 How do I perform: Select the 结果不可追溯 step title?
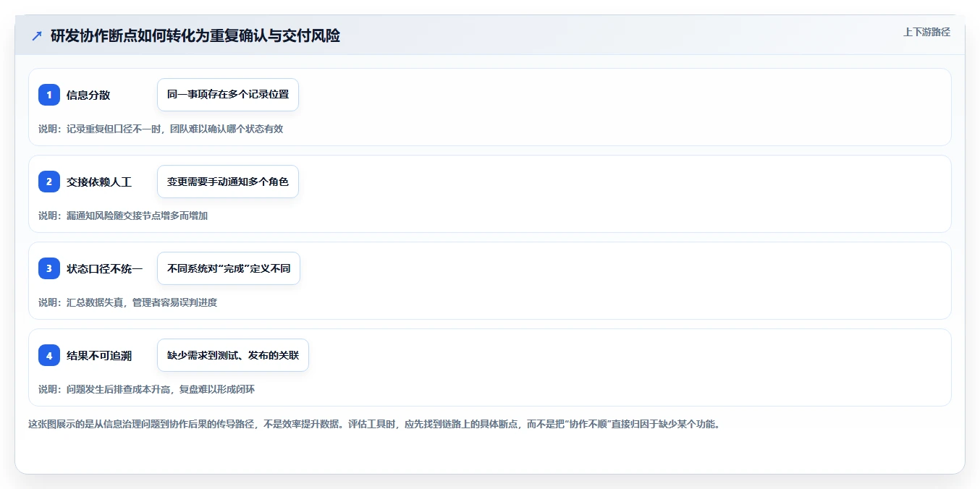click(99, 355)
